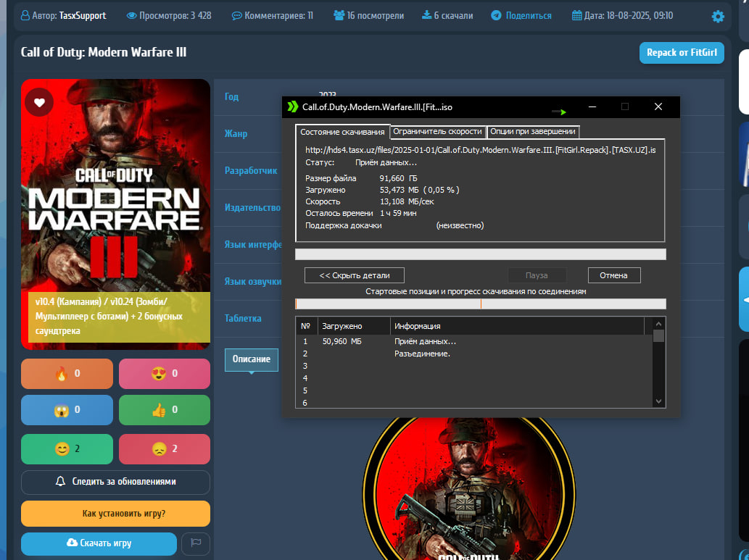React with the sad emoji button
This screenshot has width=749, height=560.
[165, 449]
